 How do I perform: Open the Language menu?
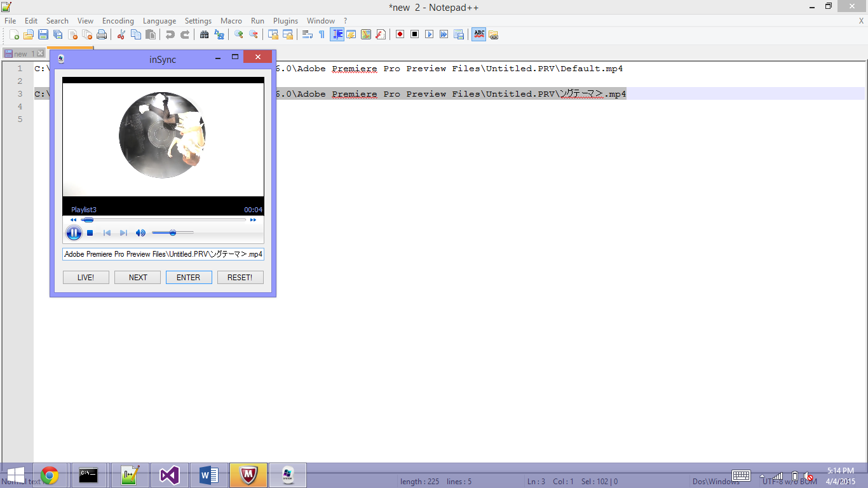pyautogui.click(x=159, y=21)
